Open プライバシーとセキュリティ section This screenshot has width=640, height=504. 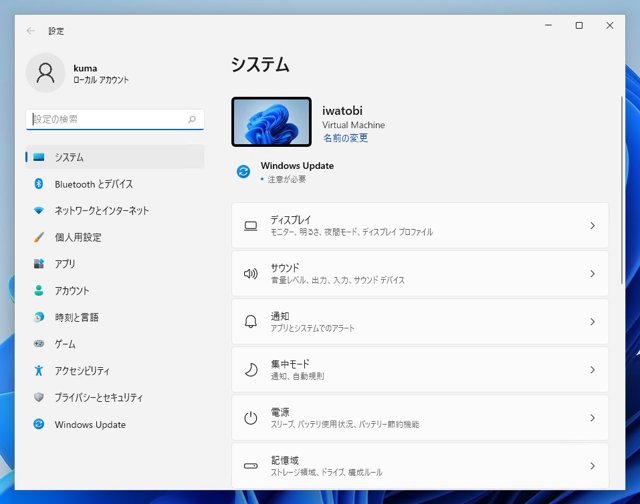115,397
